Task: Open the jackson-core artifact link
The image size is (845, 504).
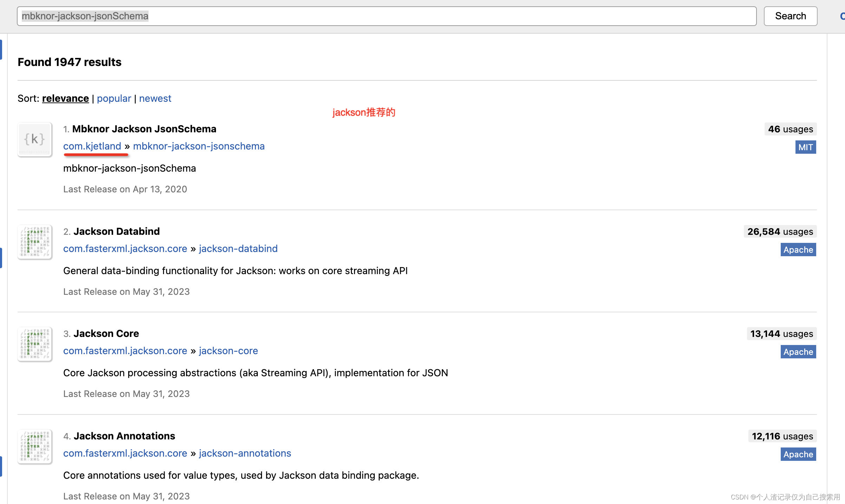Action: coord(228,351)
